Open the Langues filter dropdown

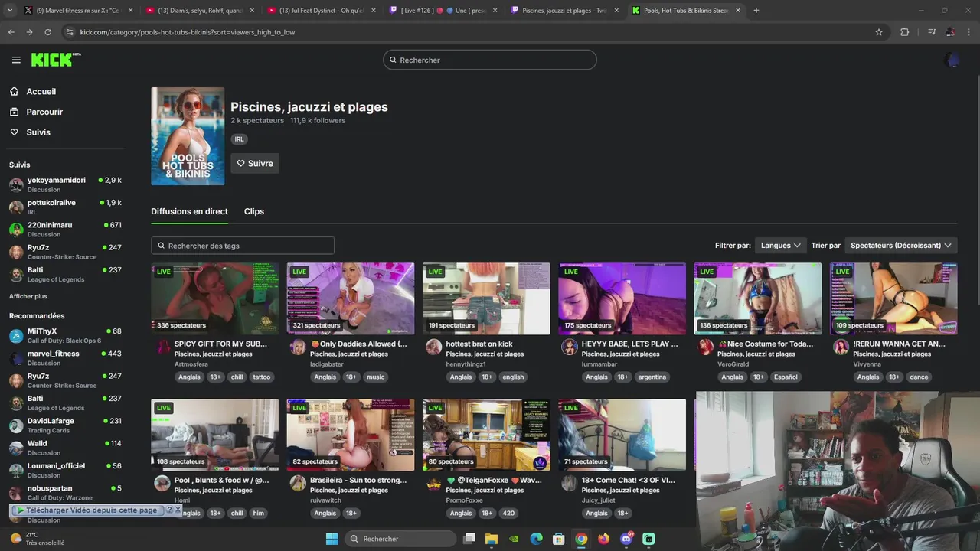pyautogui.click(x=780, y=246)
